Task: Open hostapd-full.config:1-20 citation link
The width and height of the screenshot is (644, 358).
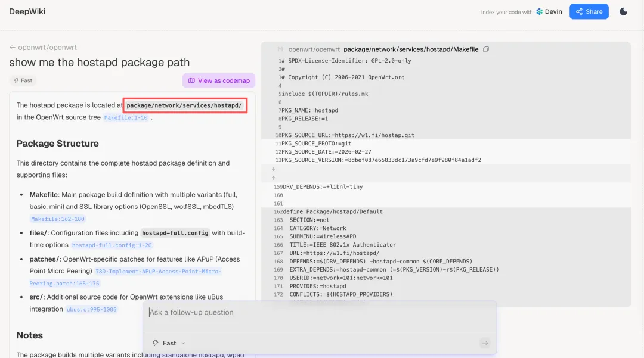Action: (112, 245)
